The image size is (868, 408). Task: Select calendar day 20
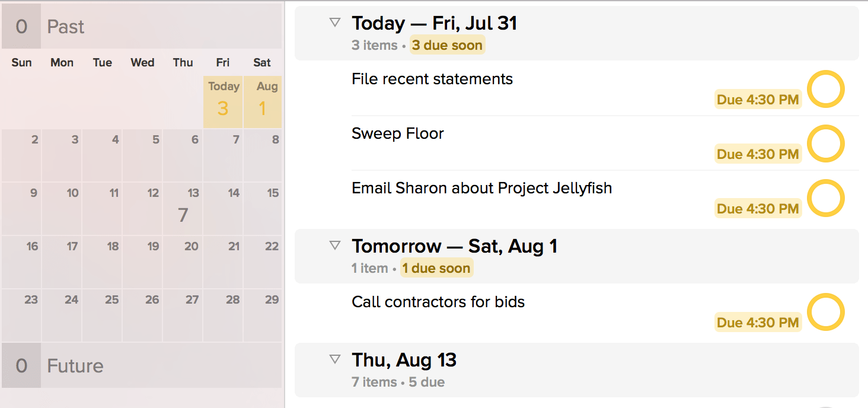click(x=183, y=262)
